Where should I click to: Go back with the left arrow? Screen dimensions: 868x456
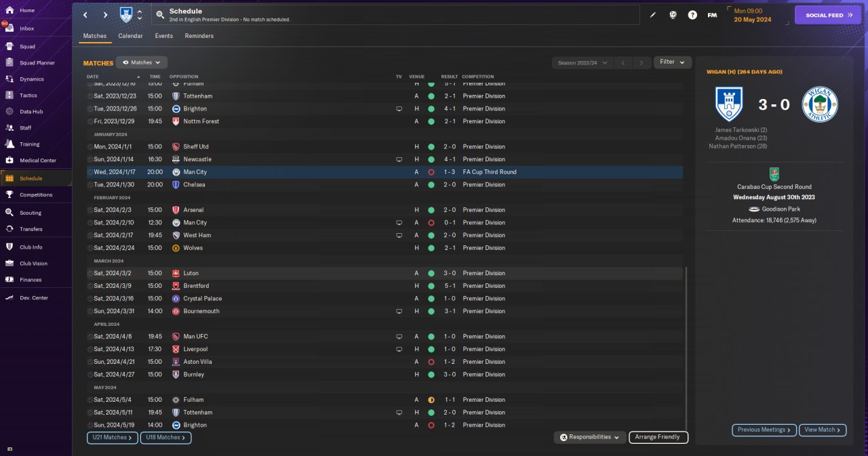tap(85, 15)
